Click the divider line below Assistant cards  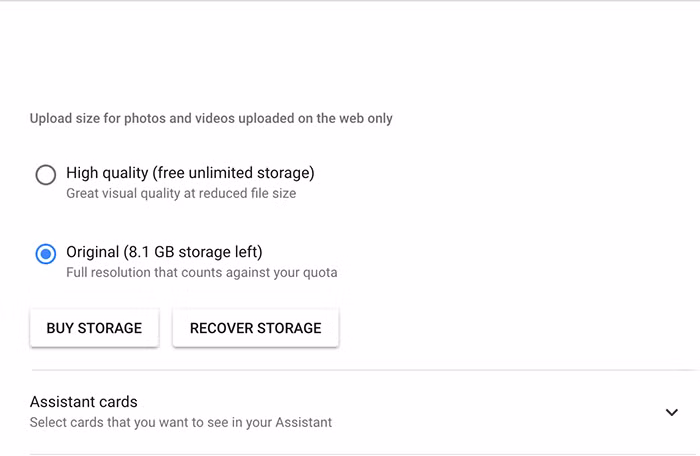pyautogui.click(x=360, y=454)
